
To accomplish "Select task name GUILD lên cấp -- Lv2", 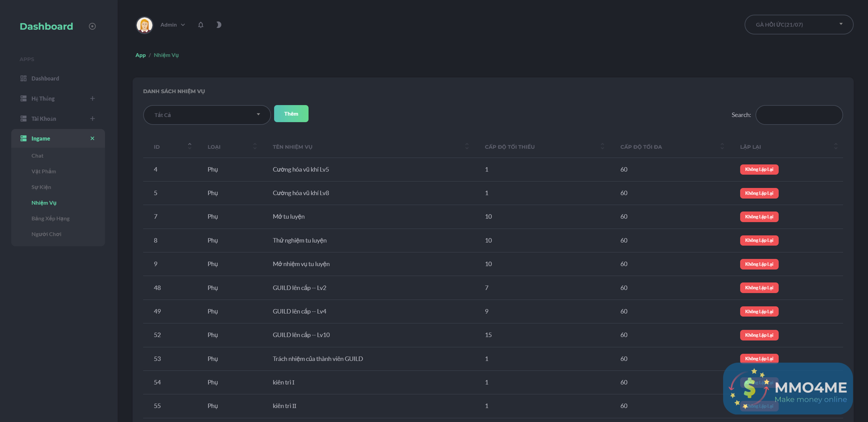I will coord(299,288).
